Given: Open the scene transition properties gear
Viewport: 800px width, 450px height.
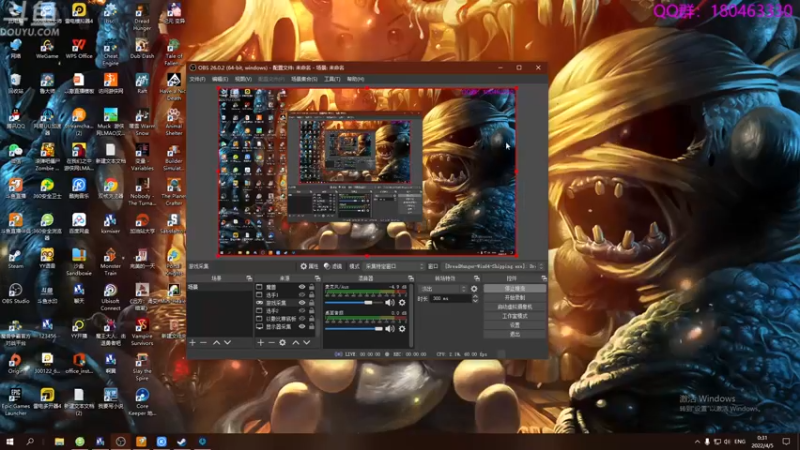Looking at the screenshot, I should (474, 289).
